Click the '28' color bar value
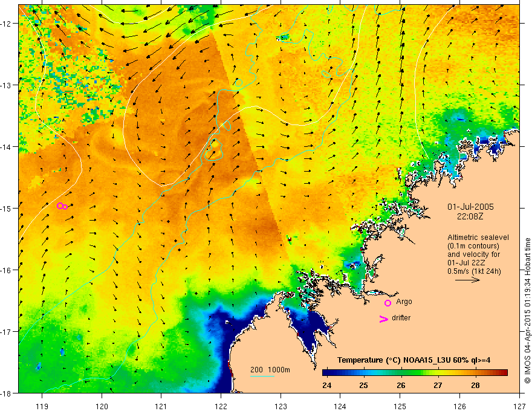The height and width of the screenshot is (411, 532). click(x=475, y=386)
